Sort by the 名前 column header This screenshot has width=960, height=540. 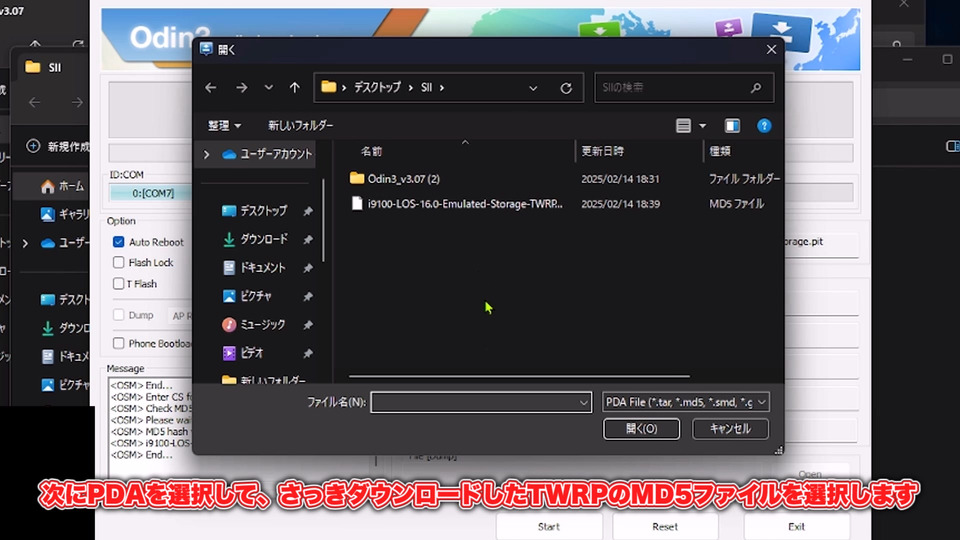tap(371, 151)
